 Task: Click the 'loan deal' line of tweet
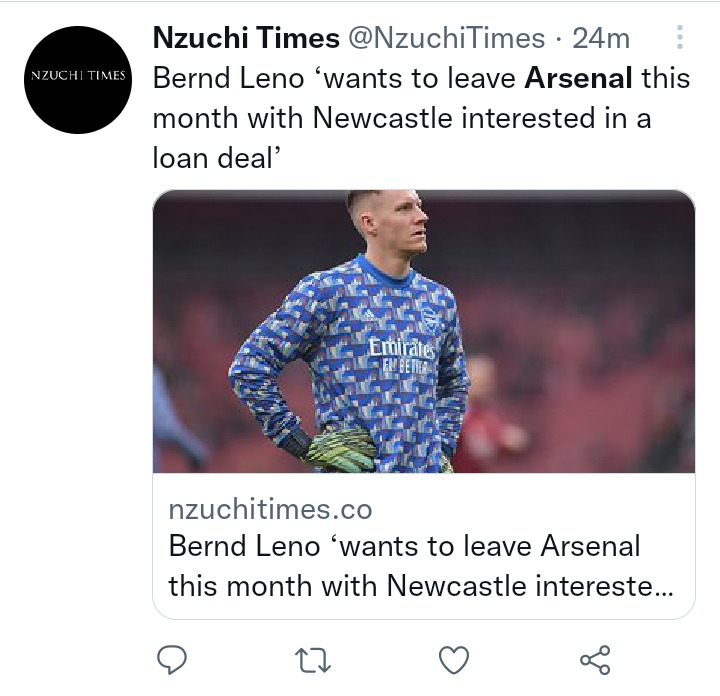217,158
